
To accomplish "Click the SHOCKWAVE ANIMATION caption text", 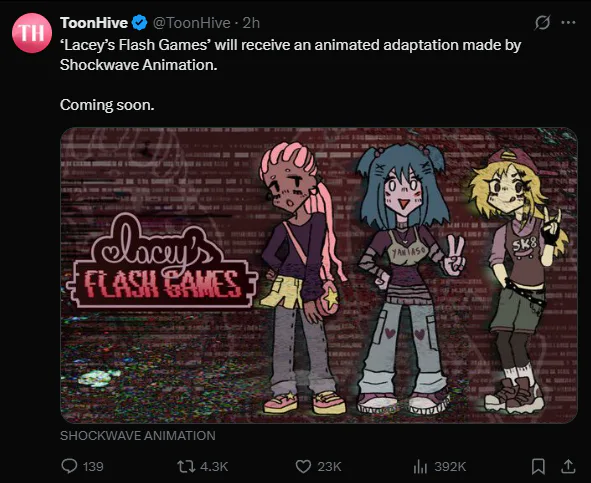I will pos(138,435).
